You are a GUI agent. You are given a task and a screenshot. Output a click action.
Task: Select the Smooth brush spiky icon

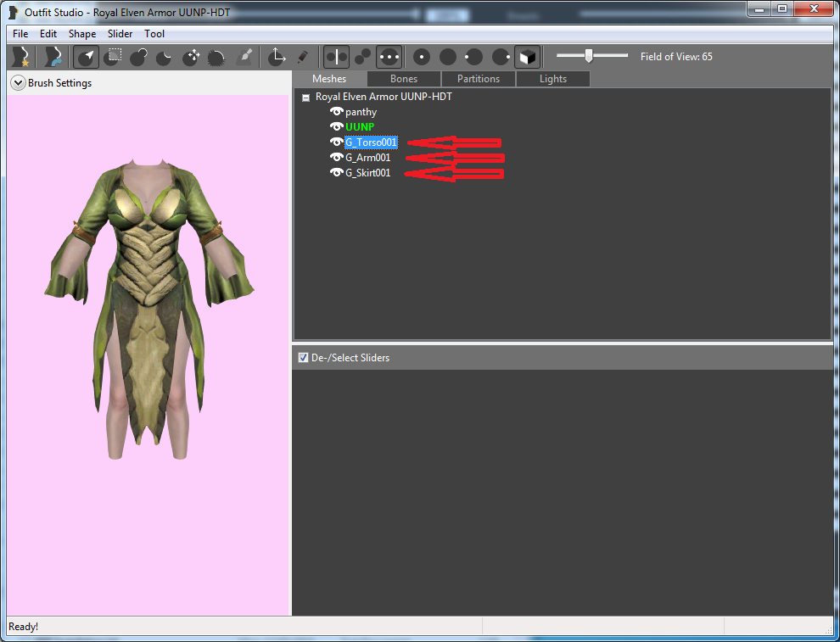[217, 57]
